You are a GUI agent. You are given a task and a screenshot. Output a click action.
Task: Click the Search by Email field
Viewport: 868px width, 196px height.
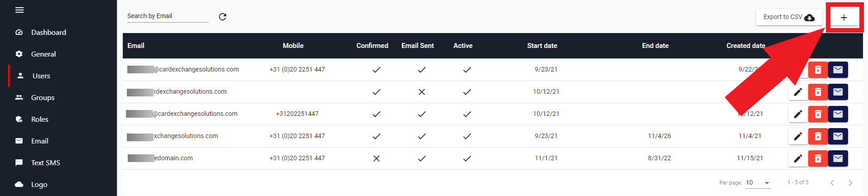[168, 16]
